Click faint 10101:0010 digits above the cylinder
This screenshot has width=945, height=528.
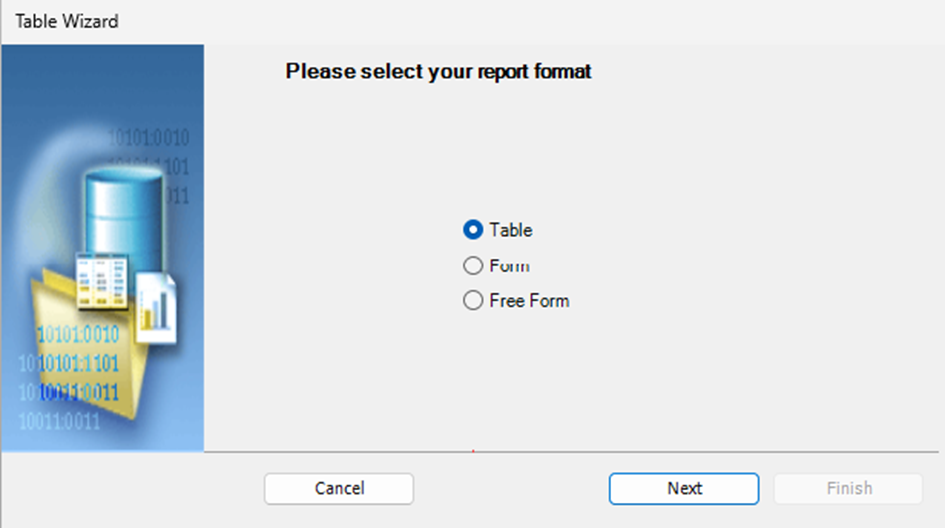(x=149, y=137)
